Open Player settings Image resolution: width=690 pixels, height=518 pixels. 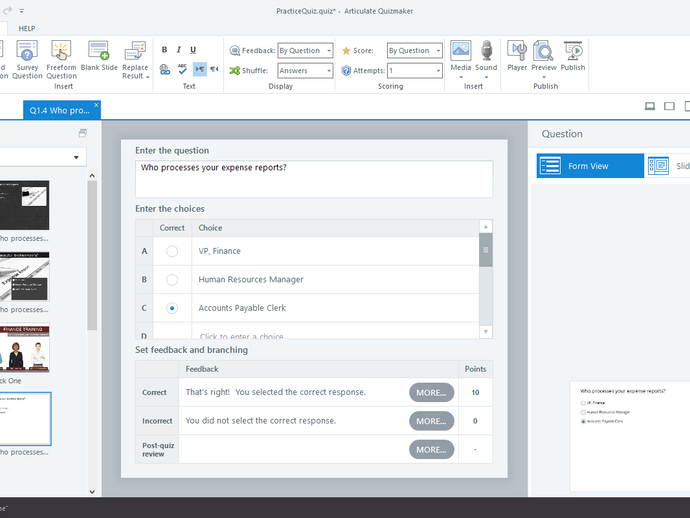(x=517, y=56)
